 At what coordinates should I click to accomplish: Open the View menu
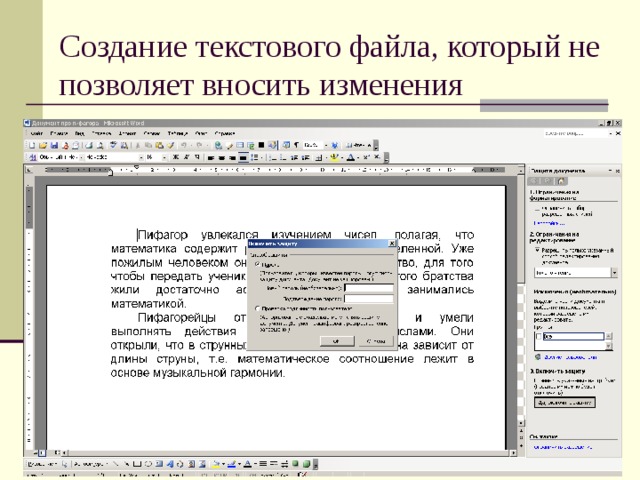[x=80, y=133]
